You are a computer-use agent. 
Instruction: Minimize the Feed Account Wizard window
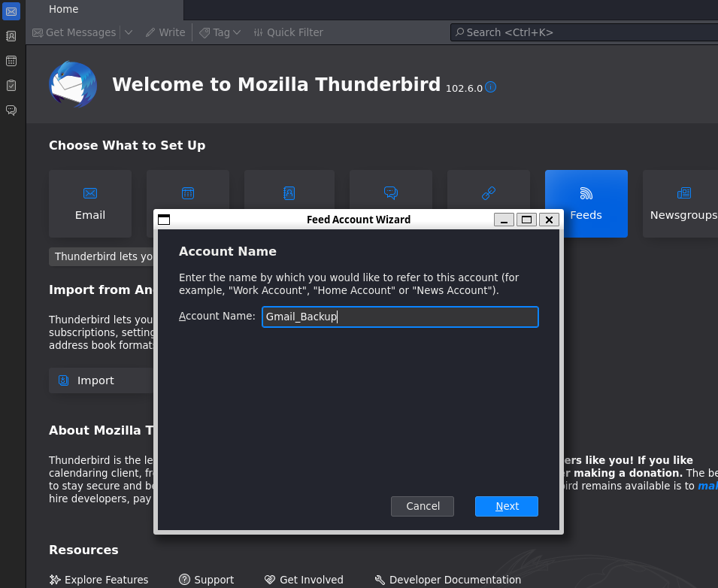point(504,220)
